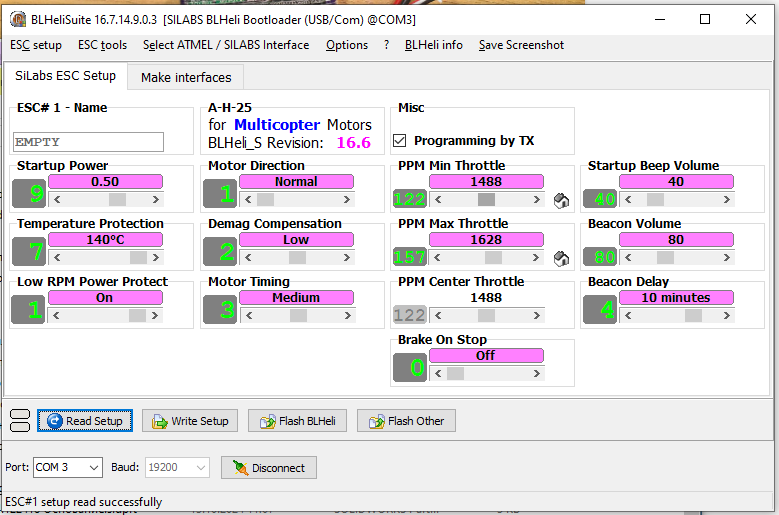The height and width of the screenshot is (515, 779).
Task: Increase Temperature Protection with right arrow
Action: pyautogui.click(x=156, y=257)
